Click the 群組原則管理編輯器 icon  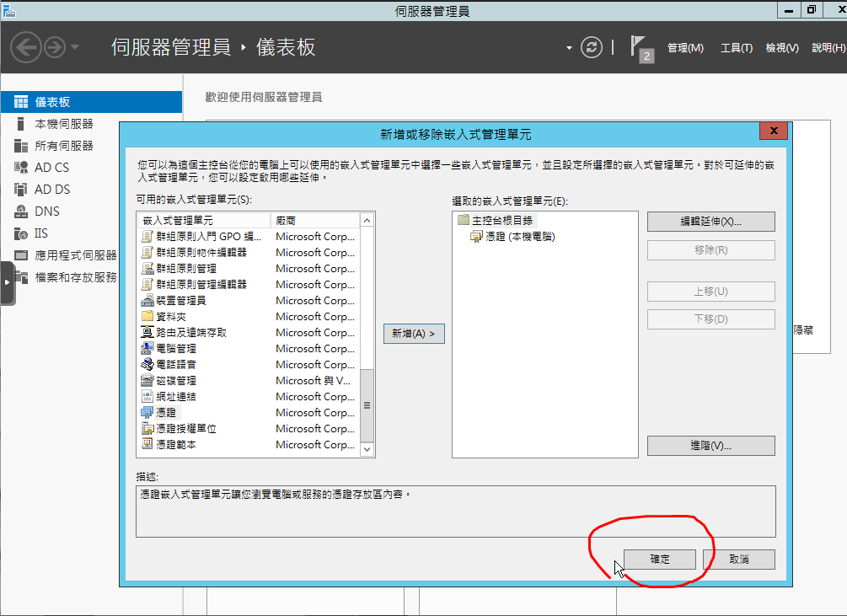(x=147, y=284)
